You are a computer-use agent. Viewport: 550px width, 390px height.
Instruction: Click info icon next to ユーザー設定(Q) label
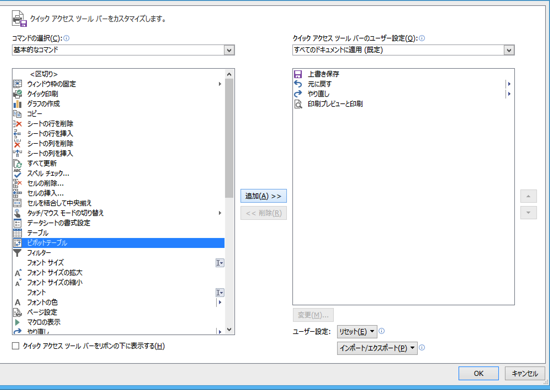[x=422, y=38]
